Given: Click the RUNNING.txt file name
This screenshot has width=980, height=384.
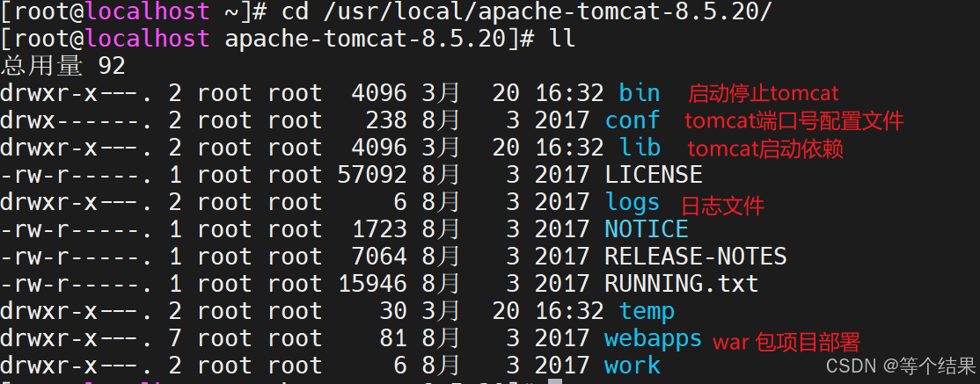Looking at the screenshot, I should [x=681, y=284].
